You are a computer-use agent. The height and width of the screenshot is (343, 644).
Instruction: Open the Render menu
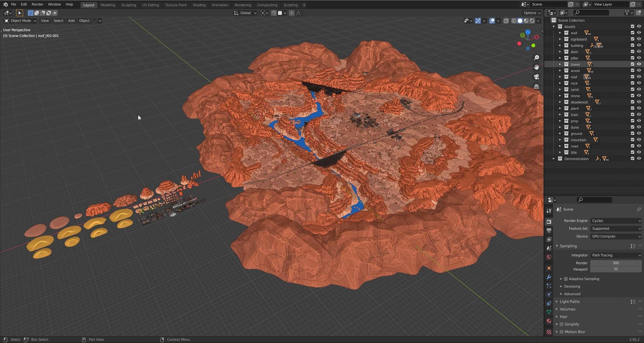pyautogui.click(x=37, y=4)
